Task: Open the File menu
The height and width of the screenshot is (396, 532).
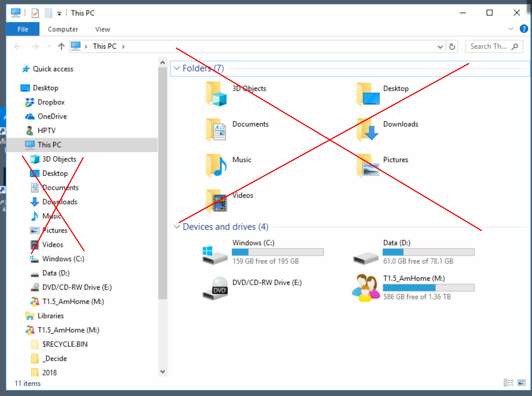Action: (x=23, y=29)
